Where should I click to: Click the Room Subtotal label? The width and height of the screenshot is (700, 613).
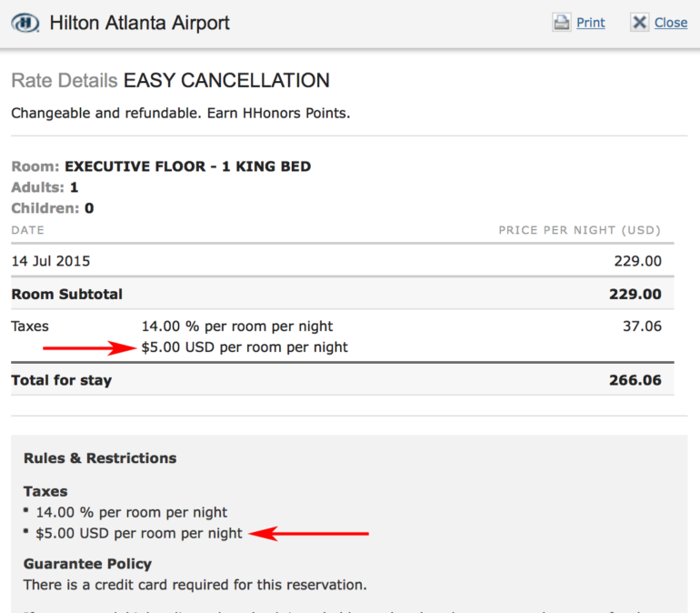point(66,294)
